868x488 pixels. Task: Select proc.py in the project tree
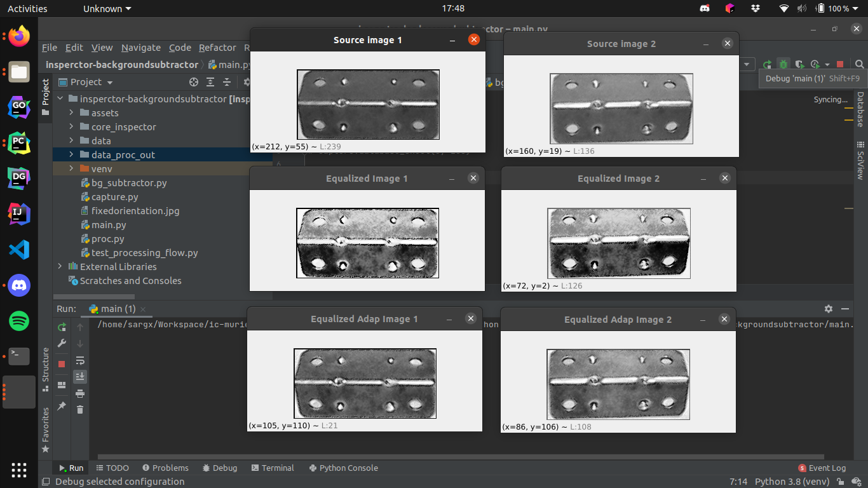(107, 239)
